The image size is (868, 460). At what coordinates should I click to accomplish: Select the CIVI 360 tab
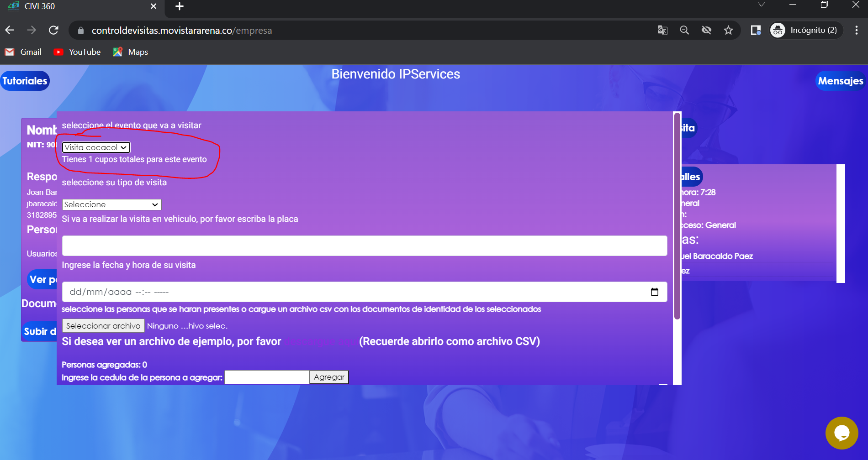[x=82, y=6]
